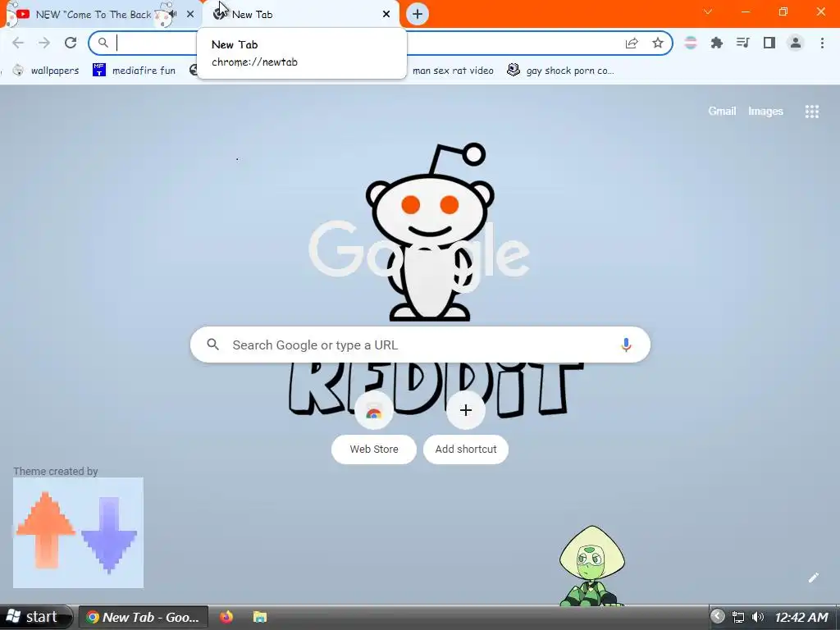The image size is (840, 630).
Task: Click the plus icon above Add shortcut
Action: click(466, 410)
